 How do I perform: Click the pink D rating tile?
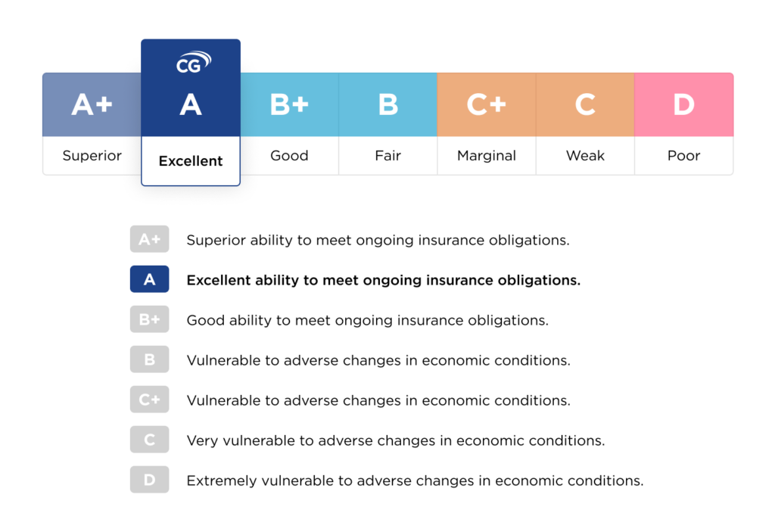(x=683, y=105)
